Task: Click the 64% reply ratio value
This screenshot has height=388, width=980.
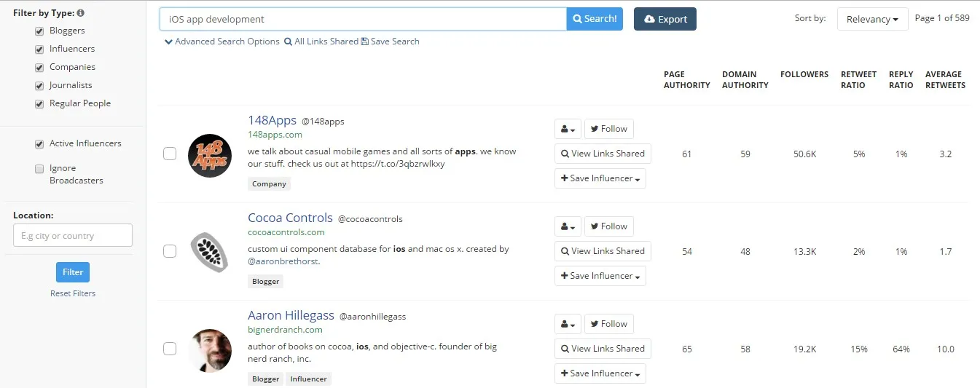Action: tap(901, 349)
